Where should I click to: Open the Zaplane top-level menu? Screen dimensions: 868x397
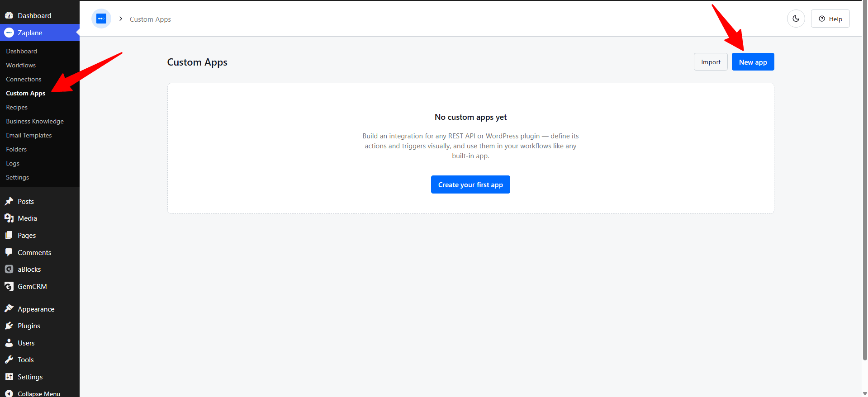tap(40, 33)
